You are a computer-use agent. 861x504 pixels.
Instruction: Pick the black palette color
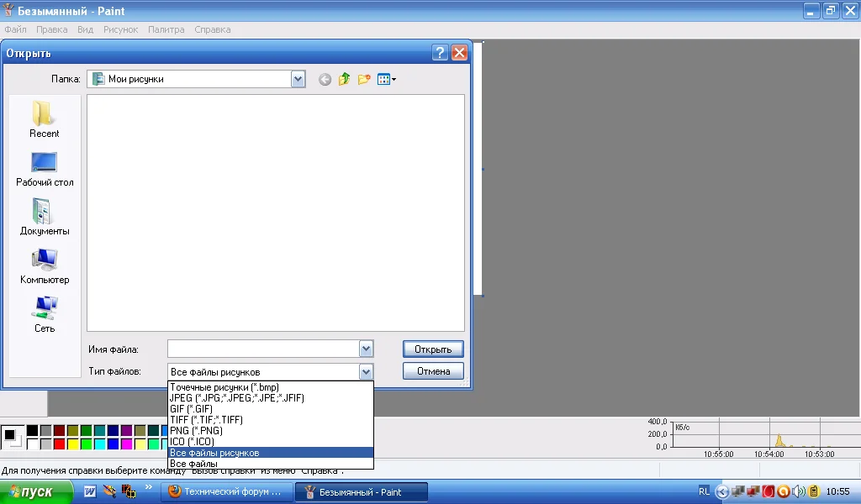pyautogui.click(x=33, y=431)
